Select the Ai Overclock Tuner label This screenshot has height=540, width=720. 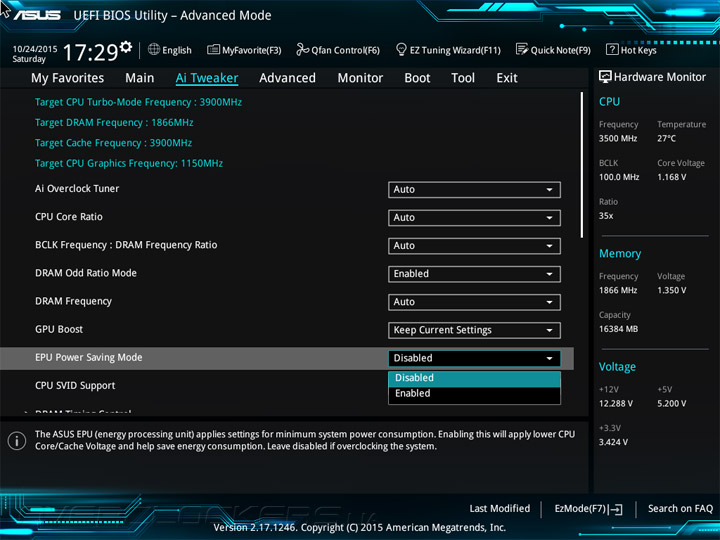pos(77,189)
